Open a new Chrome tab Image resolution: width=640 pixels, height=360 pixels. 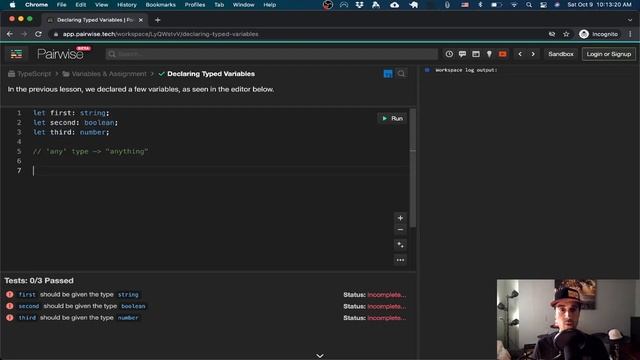point(158,20)
